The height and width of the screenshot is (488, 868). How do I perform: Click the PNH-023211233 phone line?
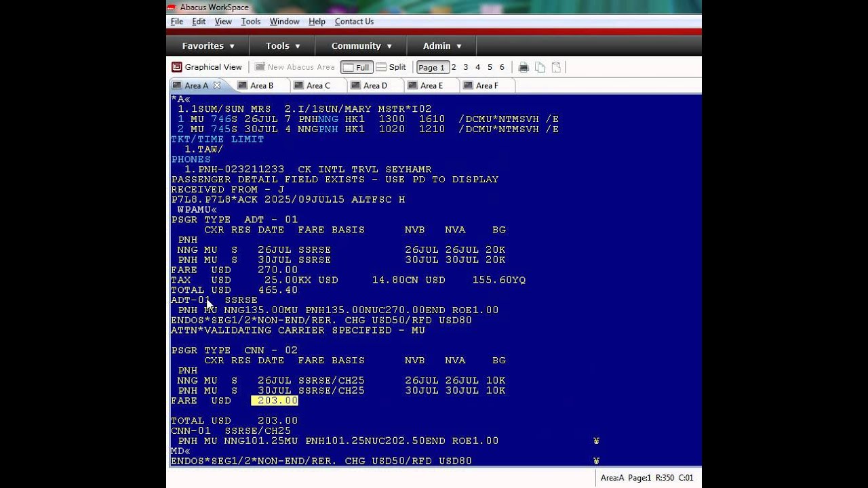(308, 169)
